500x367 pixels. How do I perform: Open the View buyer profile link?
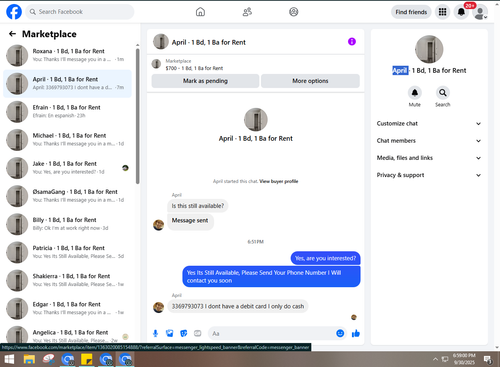(279, 181)
